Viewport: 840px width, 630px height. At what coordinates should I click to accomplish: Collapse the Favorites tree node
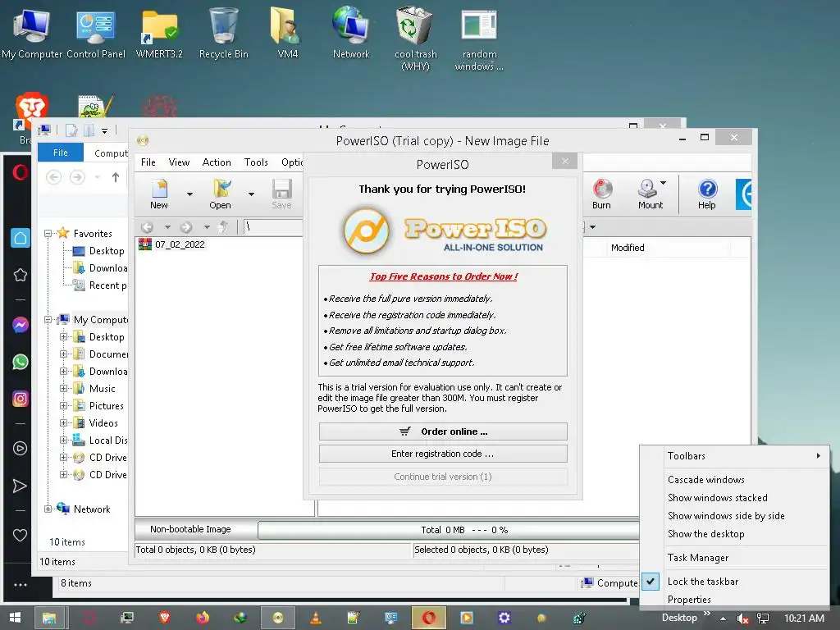48,234
